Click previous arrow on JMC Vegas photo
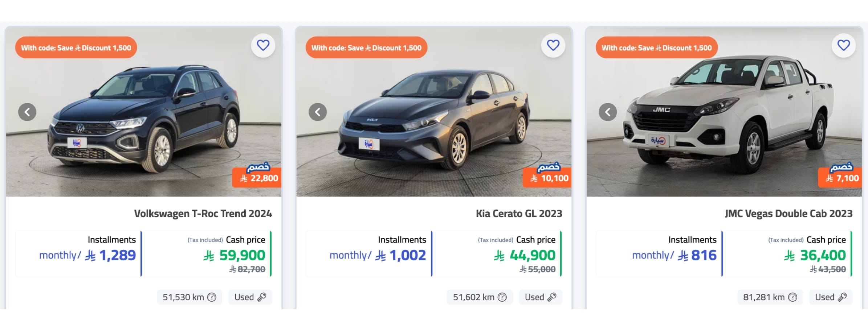The image size is (868, 331). (x=608, y=112)
